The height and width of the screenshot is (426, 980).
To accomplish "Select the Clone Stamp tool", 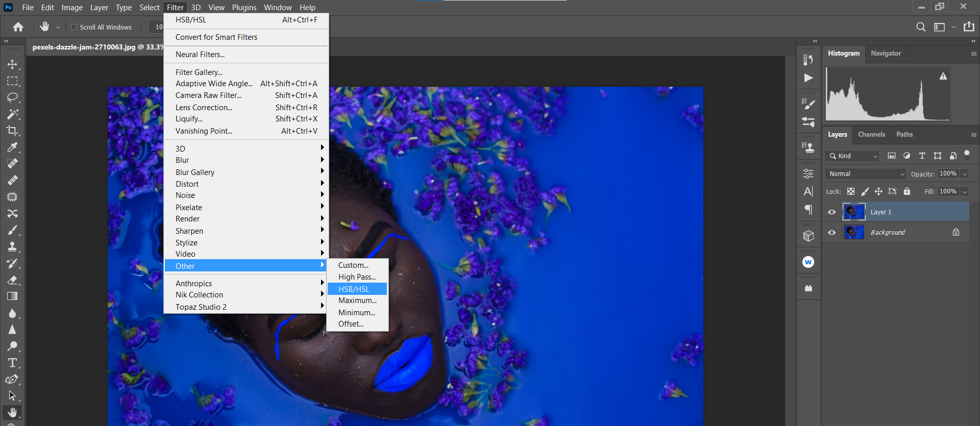I will coord(12,247).
